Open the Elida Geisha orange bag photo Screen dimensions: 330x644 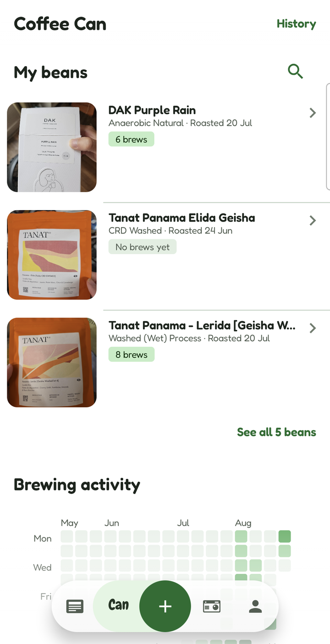(52, 255)
